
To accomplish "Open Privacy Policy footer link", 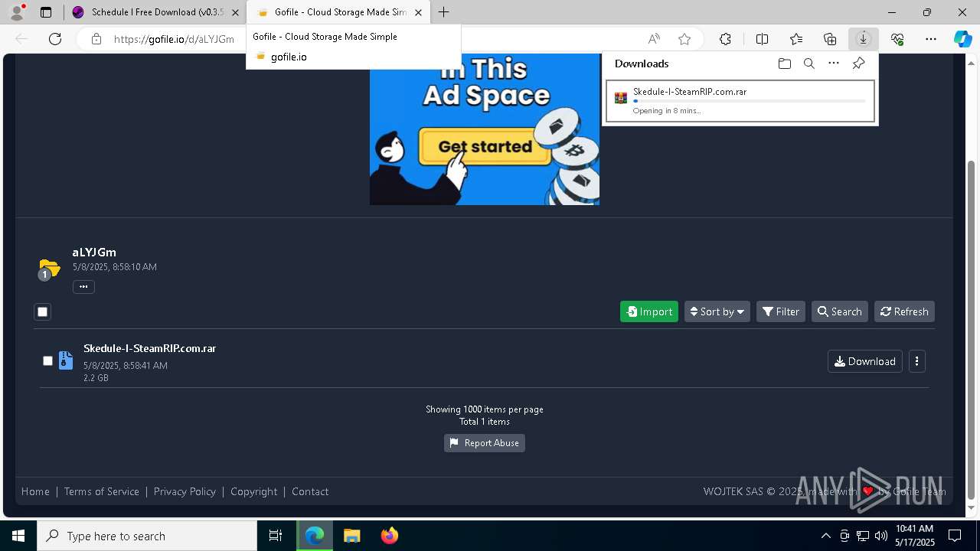I will click(x=185, y=491).
